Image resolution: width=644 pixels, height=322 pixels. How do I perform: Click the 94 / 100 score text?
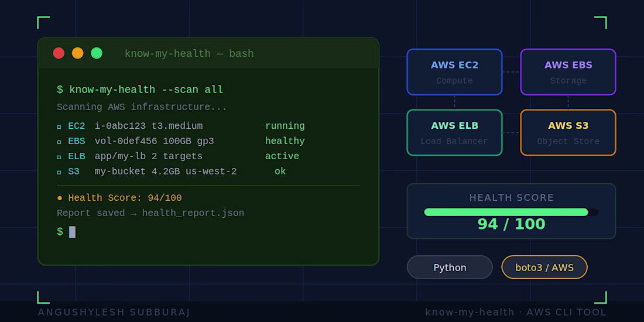(x=511, y=224)
